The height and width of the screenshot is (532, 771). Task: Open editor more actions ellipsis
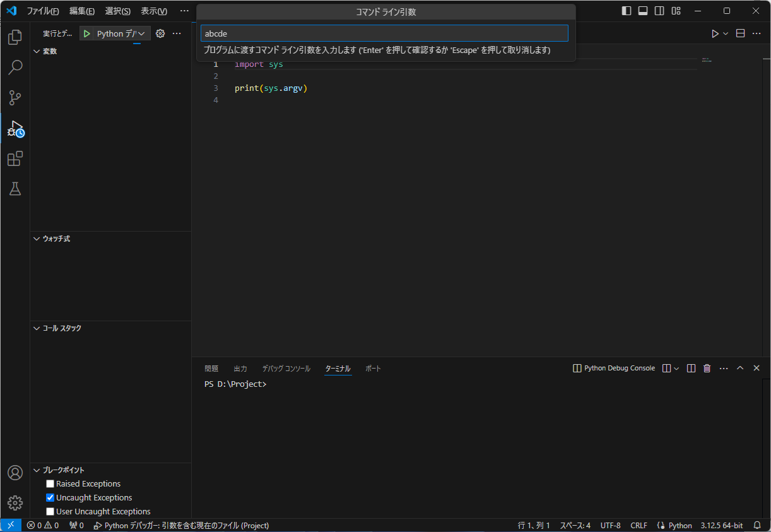756,33
